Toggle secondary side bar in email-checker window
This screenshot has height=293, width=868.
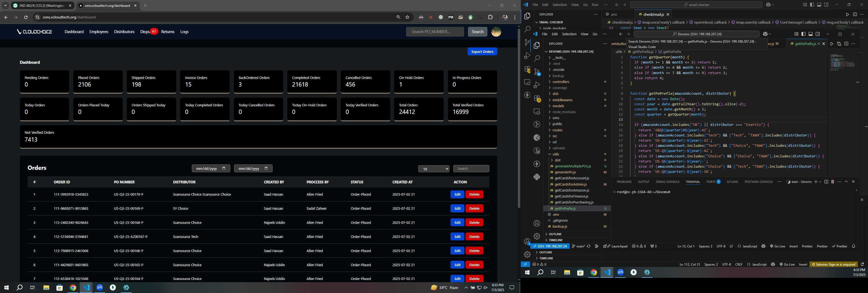(x=826, y=5)
